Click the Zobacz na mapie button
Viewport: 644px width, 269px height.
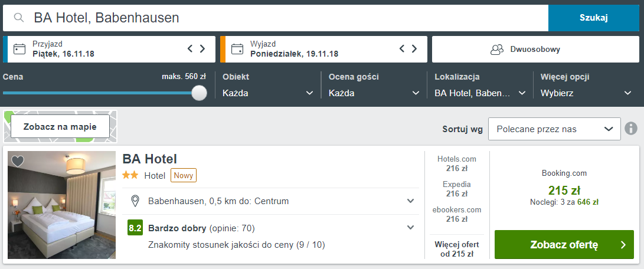60,126
